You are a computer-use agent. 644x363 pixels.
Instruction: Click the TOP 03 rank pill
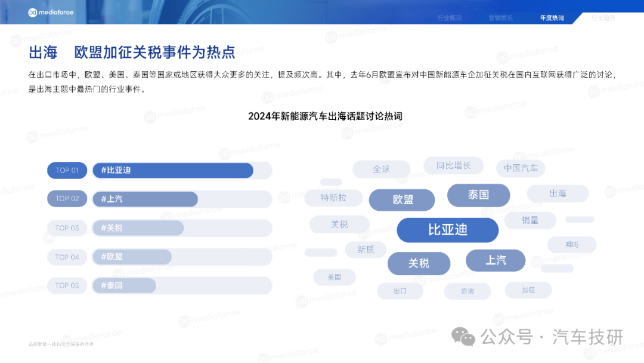67,227
